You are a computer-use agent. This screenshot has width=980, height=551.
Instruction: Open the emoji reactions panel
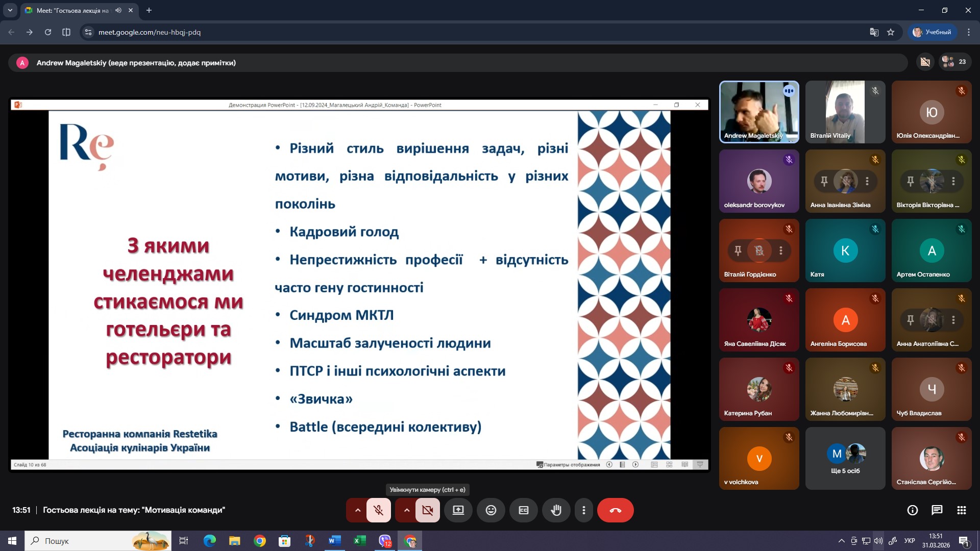(491, 510)
